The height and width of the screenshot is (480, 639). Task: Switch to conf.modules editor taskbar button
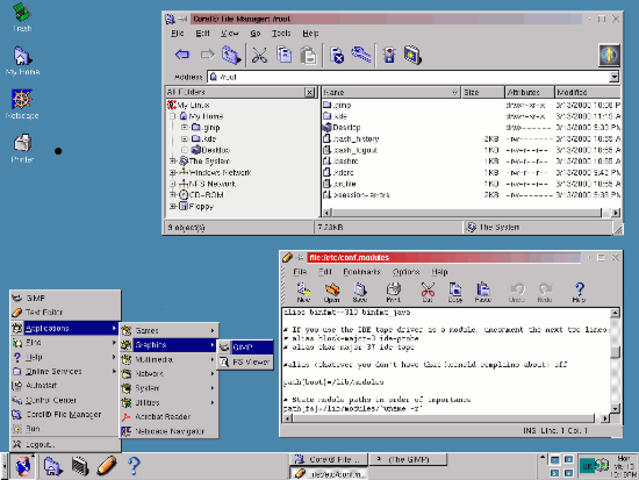(328, 473)
